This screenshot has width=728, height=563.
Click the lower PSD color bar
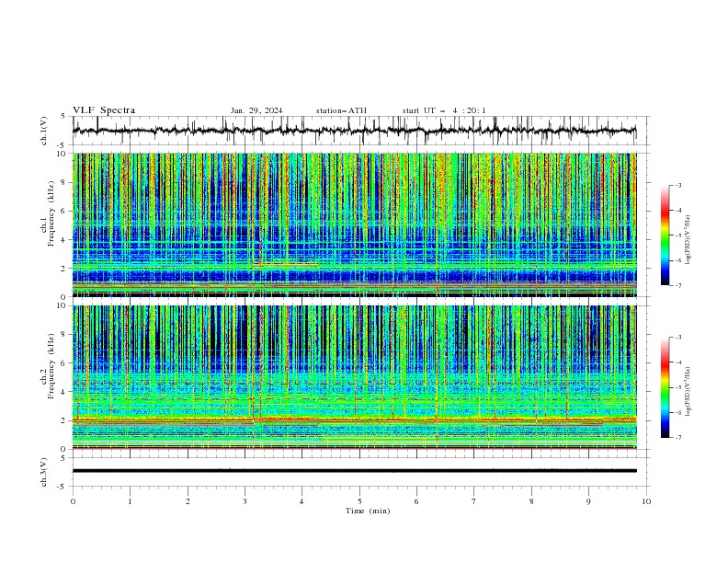[665, 387]
